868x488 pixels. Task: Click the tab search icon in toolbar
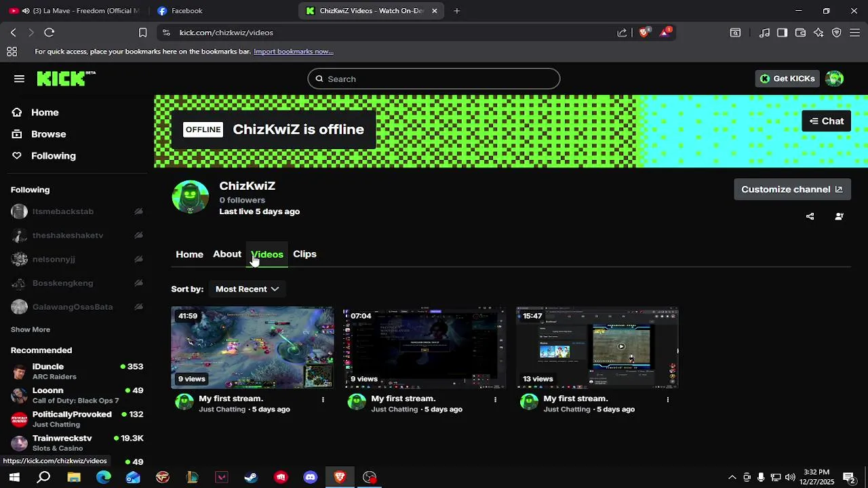tap(735, 33)
